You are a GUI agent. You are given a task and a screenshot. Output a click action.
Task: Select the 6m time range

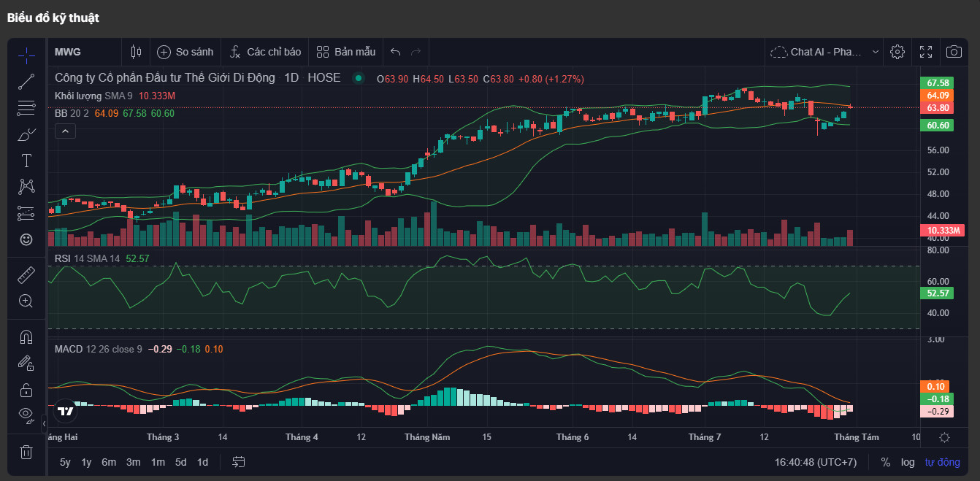pyautogui.click(x=109, y=462)
